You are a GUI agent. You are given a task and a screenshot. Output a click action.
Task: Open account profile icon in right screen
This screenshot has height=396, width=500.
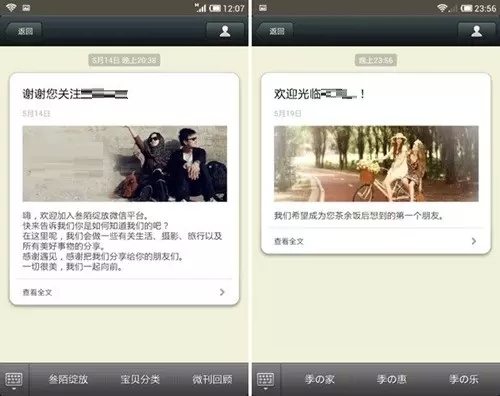click(476, 31)
